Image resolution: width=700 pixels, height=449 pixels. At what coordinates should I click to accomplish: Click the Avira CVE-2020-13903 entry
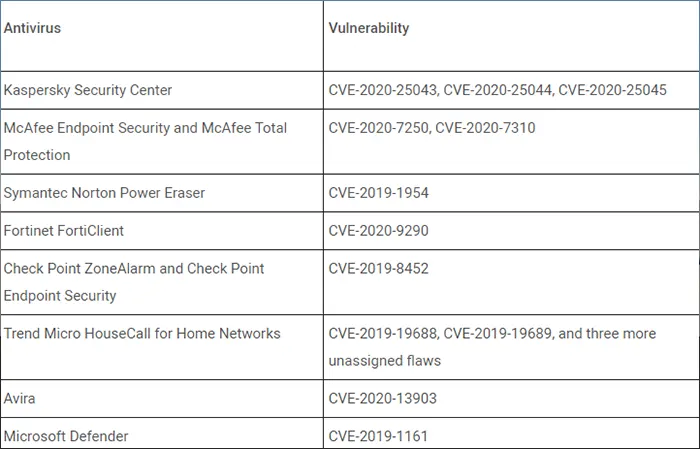click(383, 399)
